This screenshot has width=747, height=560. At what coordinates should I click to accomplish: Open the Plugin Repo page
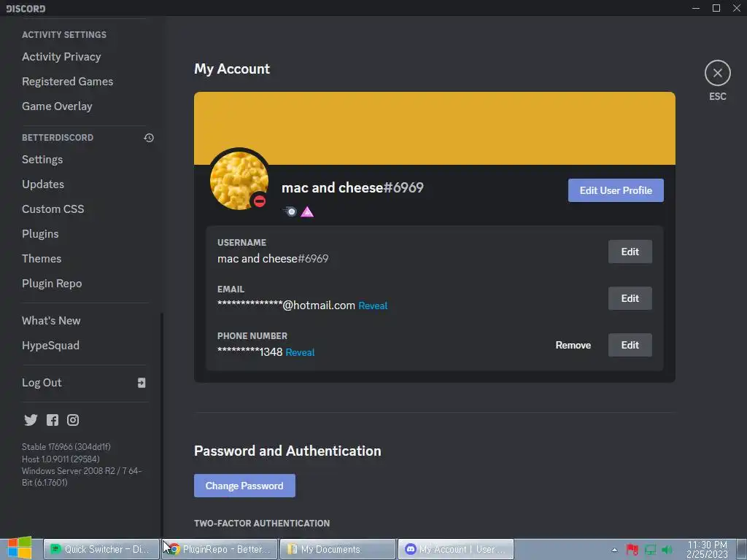coord(52,284)
